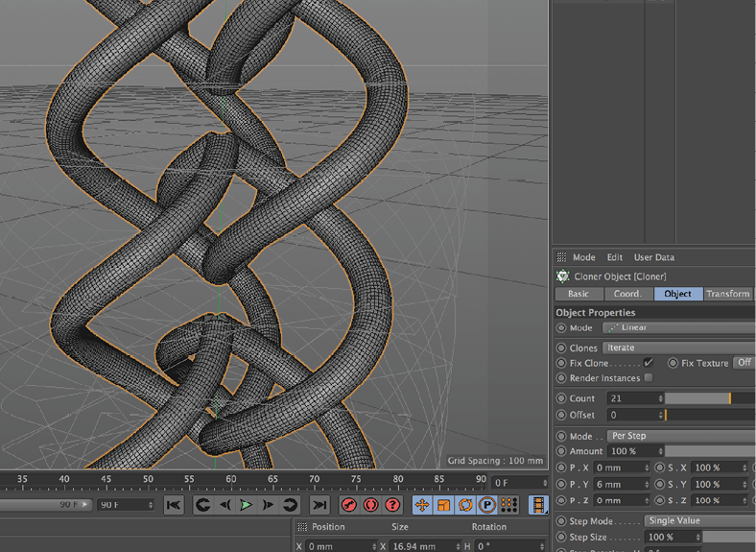Image resolution: width=756 pixels, height=552 pixels.
Task: Toggle Rotation keyframe recording icon
Action: point(465,505)
